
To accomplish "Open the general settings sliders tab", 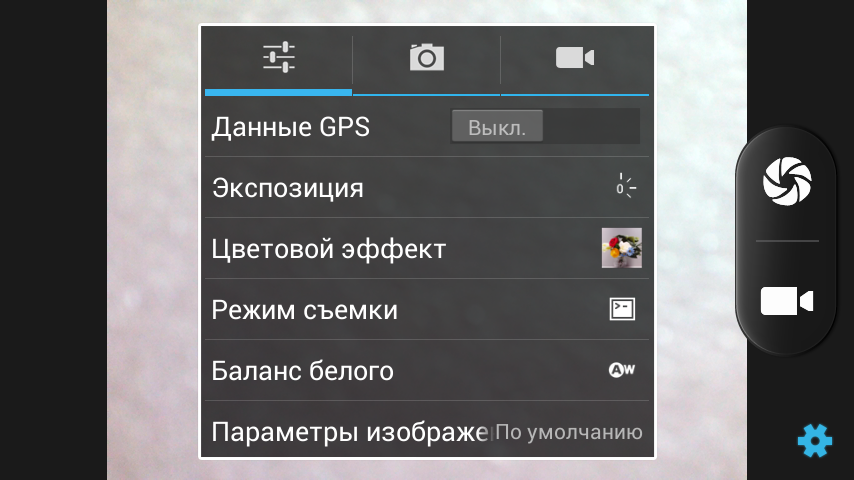I will (278, 61).
